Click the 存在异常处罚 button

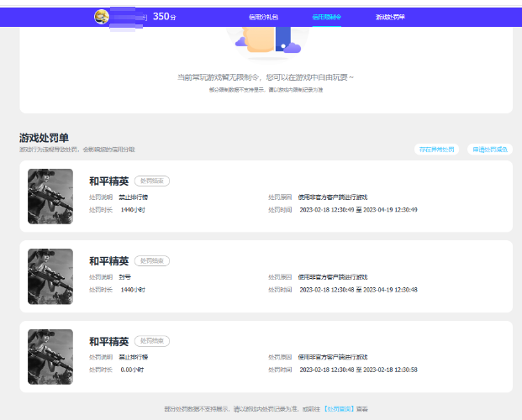point(436,150)
